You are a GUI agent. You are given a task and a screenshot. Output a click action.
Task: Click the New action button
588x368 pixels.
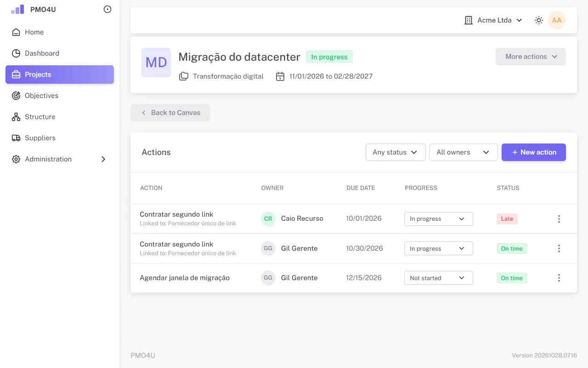[x=534, y=152]
